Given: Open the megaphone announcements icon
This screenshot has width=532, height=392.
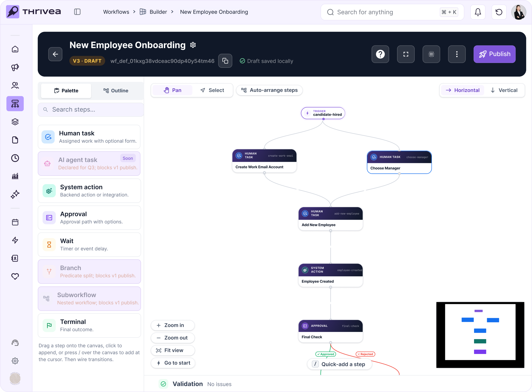Looking at the screenshot, I should pyautogui.click(x=15, y=67).
